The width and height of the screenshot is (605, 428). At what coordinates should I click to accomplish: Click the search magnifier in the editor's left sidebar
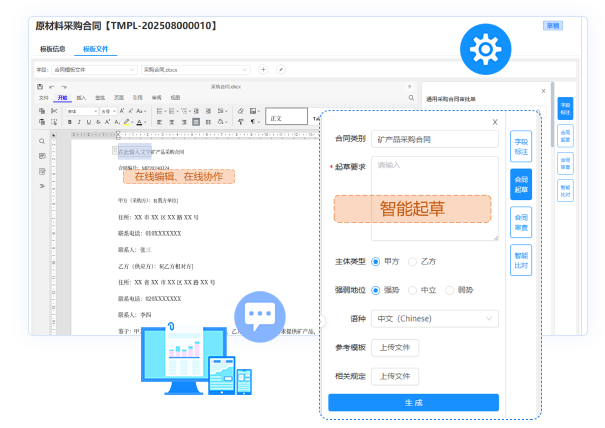(41, 142)
